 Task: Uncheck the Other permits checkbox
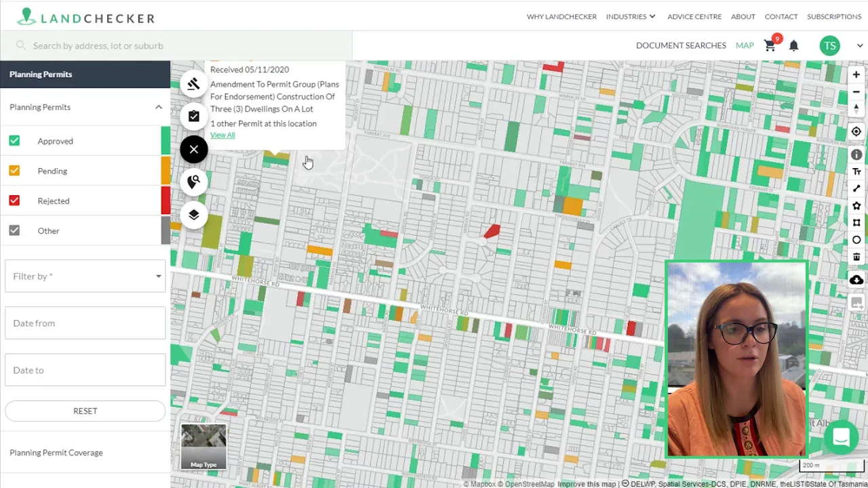pyautogui.click(x=14, y=230)
